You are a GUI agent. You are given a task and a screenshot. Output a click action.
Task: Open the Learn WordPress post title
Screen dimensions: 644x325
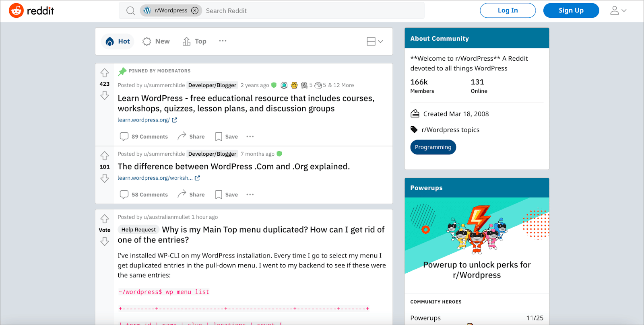click(246, 103)
